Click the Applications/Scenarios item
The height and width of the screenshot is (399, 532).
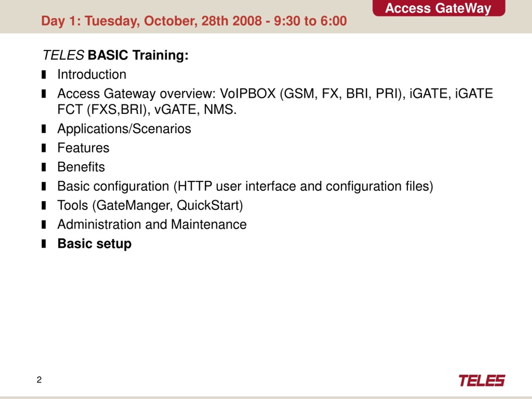[x=124, y=129]
